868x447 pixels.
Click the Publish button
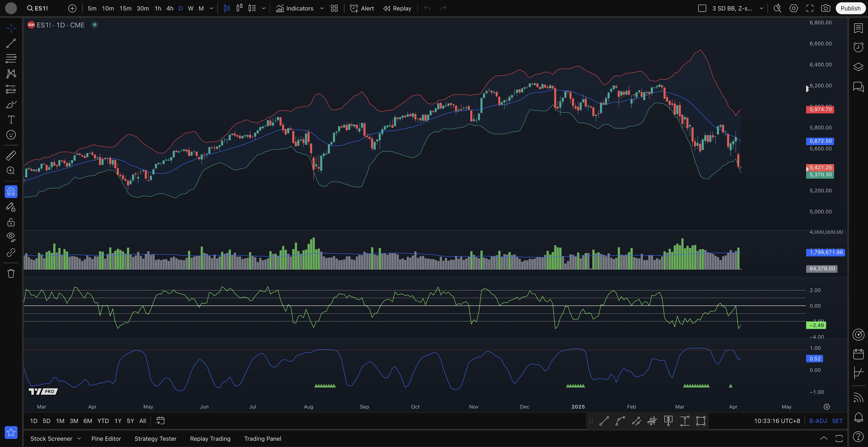[850, 8]
